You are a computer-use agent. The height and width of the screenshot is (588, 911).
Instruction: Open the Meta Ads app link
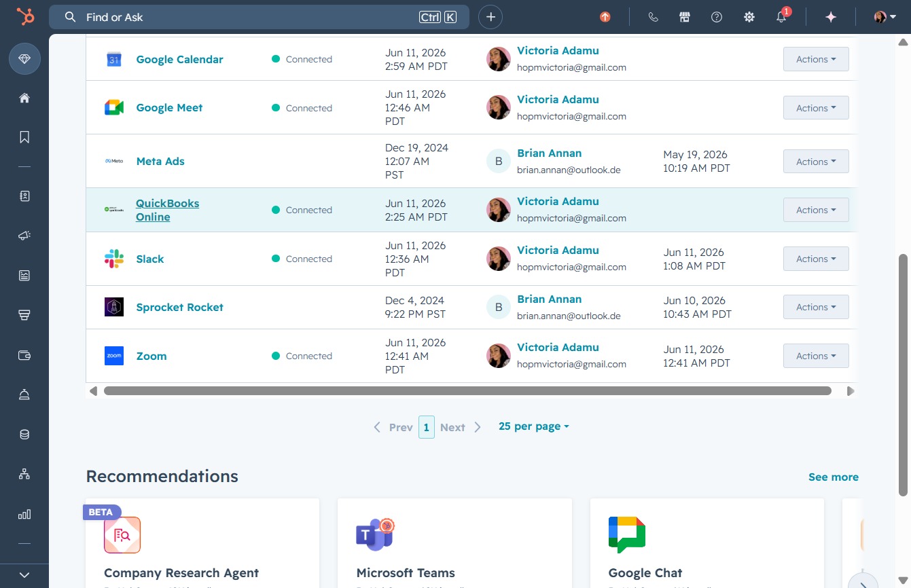click(160, 161)
